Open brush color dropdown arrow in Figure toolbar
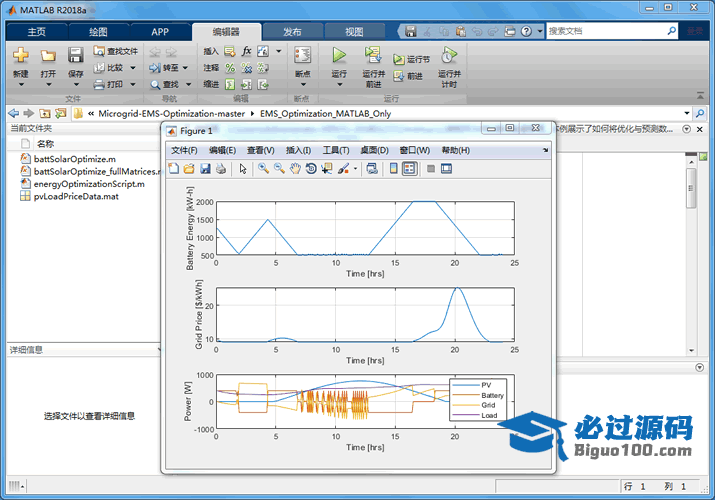 tap(355, 169)
